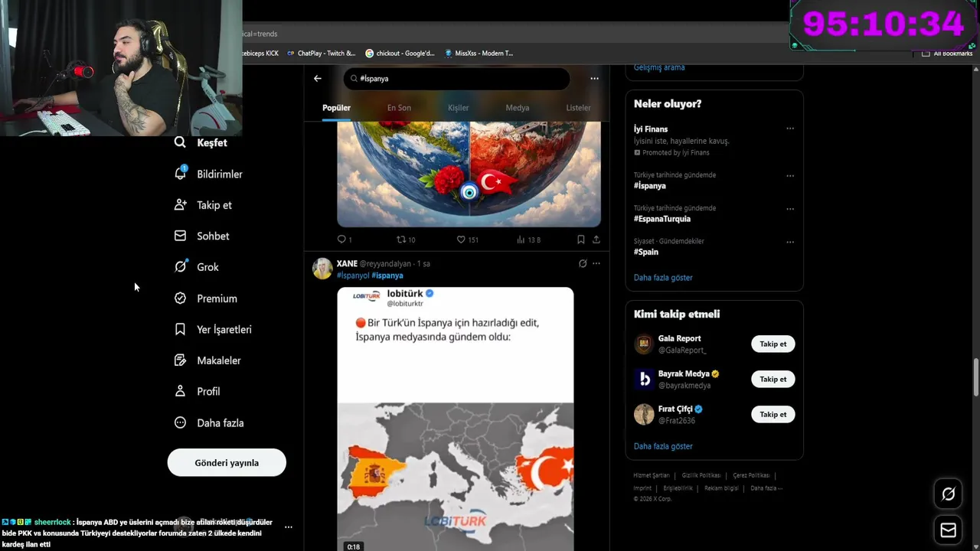The height and width of the screenshot is (551, 980).
Task: Follow Gala Report with Takip et
Action: pos(773,344)
